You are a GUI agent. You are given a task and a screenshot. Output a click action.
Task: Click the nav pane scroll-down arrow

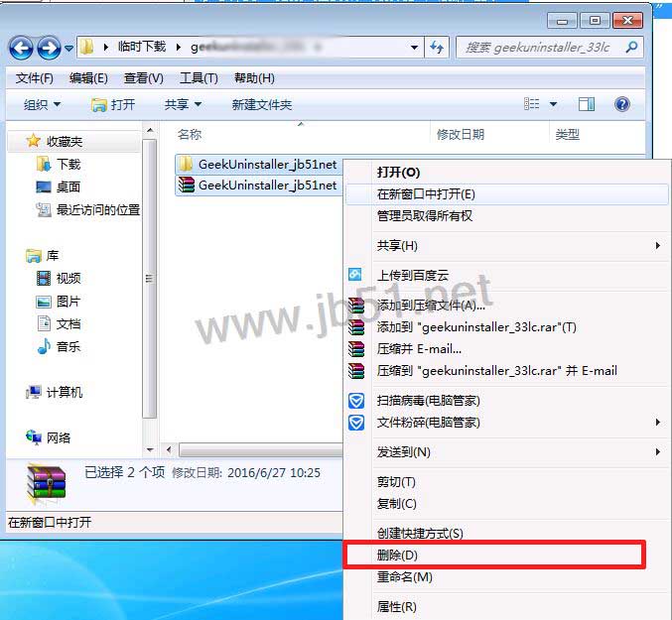(150, 449)
